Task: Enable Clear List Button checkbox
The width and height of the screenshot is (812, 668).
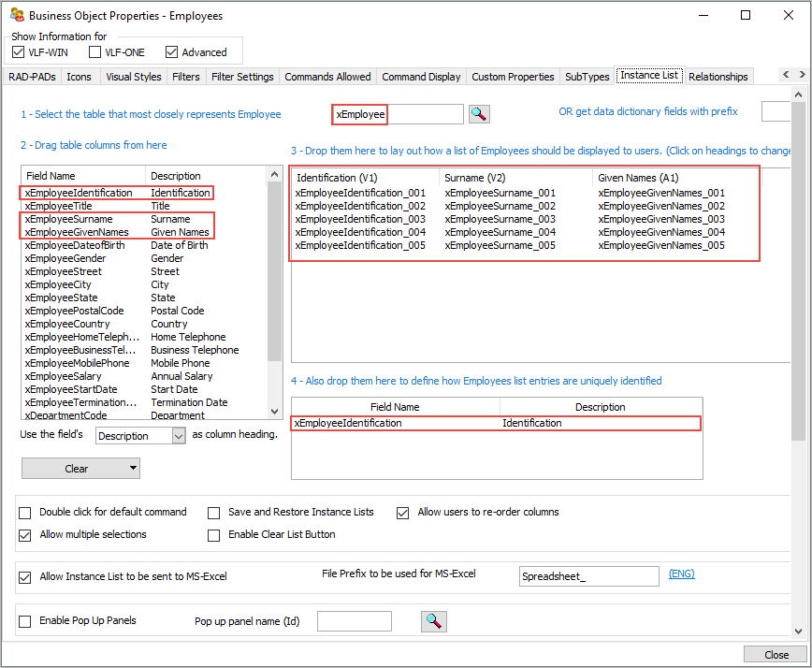Action: click(213, 535)
